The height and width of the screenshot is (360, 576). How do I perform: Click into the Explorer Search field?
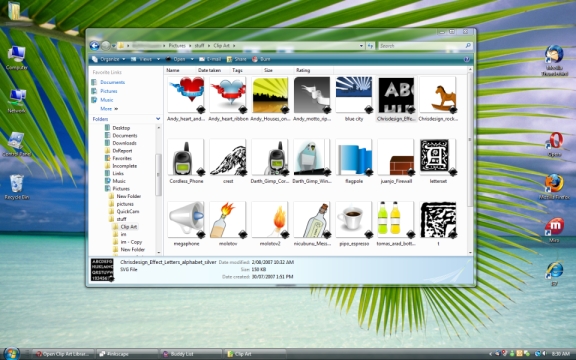(x=425, y=46)
